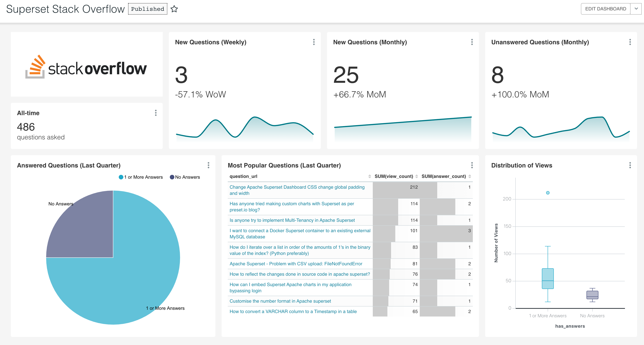Image resolution: width=644 pixels, height=345 pixels.
Task: Click the outlier point in the Distribution of Views chart
Action: click(547, 193)
